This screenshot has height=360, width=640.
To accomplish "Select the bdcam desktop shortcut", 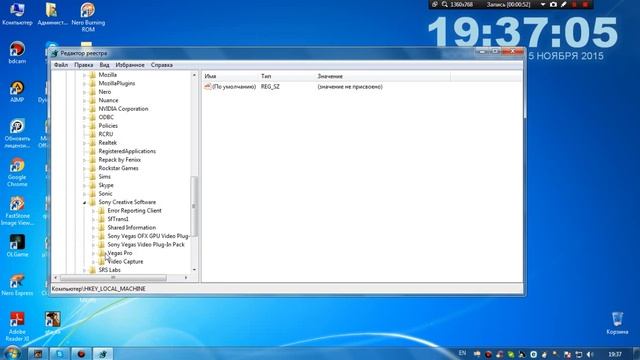I will [x=17, y=53].
